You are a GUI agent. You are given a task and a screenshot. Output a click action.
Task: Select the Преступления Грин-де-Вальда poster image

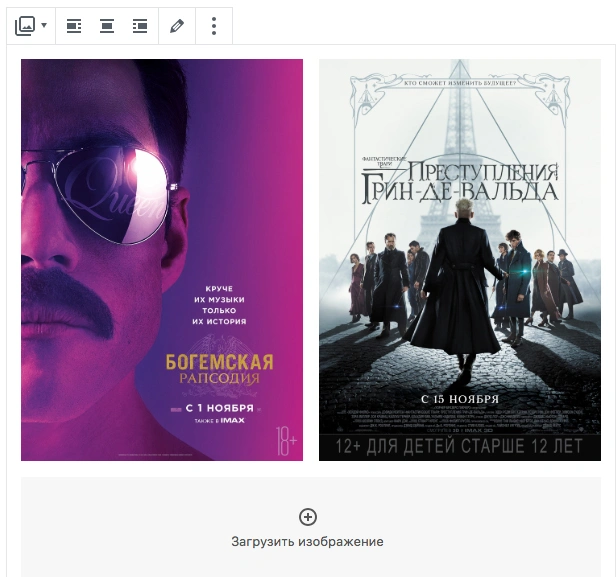coord(460,260)
